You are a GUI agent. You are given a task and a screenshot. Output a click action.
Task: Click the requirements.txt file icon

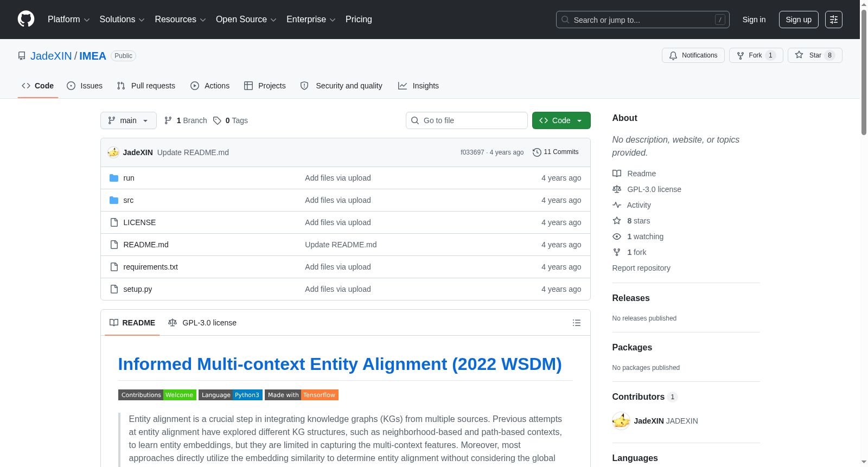pos(114,267)
